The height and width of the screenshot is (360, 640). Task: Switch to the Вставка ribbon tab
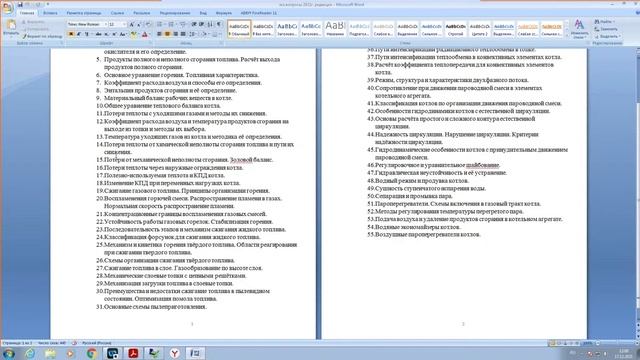50,13
